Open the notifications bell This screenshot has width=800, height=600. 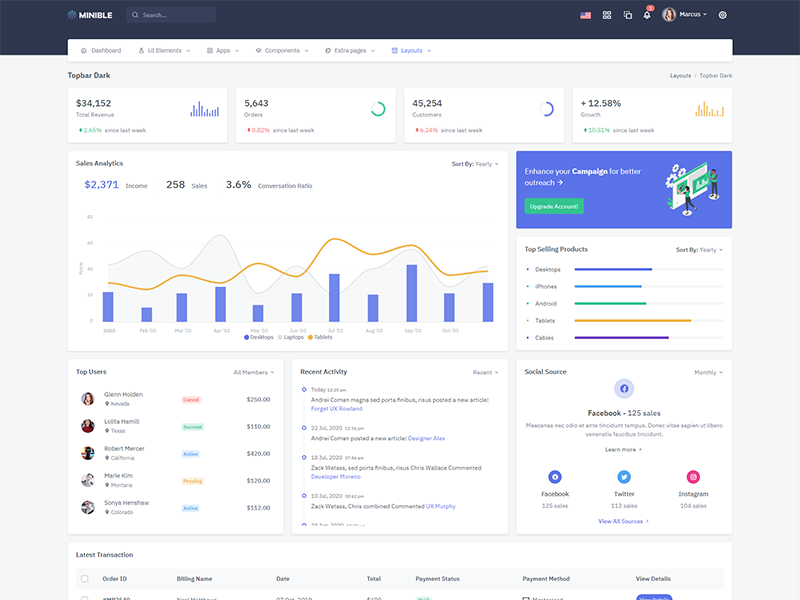point(648,15)
